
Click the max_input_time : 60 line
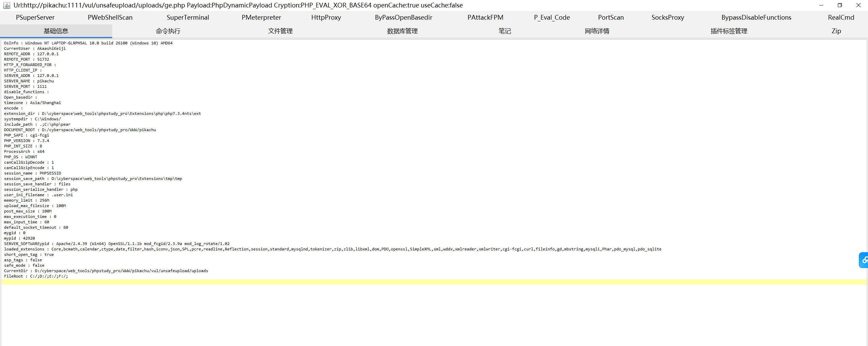tap(26, 222)
